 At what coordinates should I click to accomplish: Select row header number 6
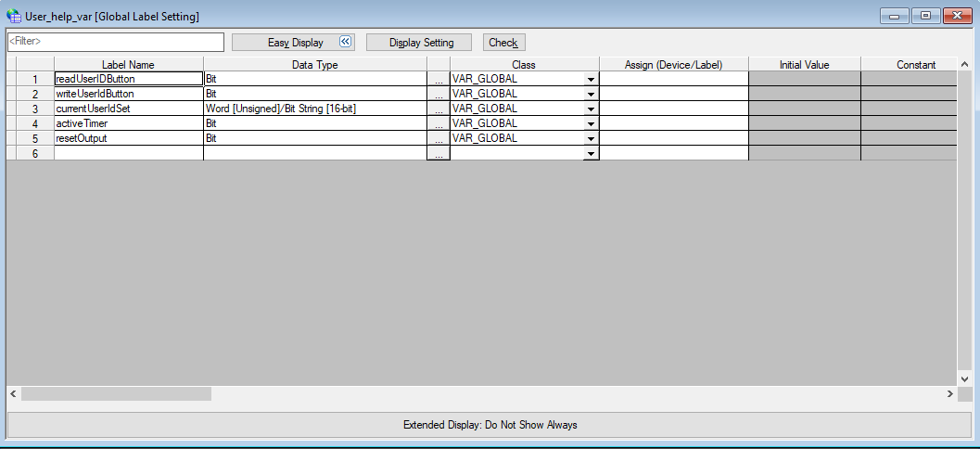click(x=35, y=153)
